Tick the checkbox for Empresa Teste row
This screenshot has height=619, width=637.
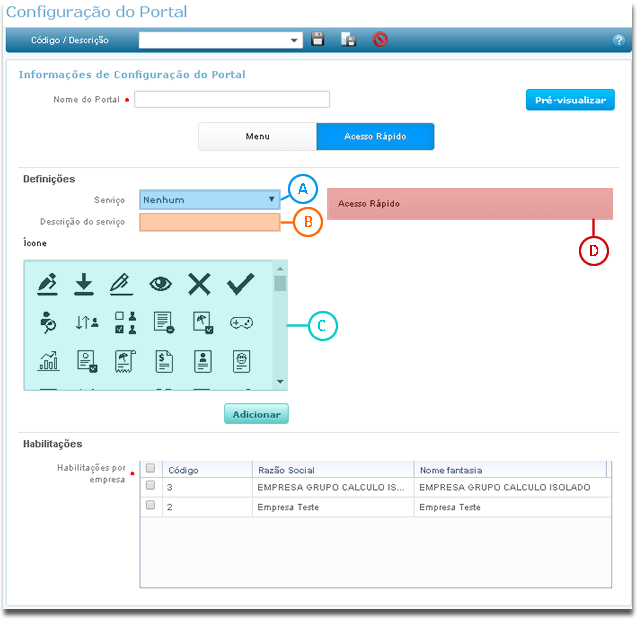(151, 506)
